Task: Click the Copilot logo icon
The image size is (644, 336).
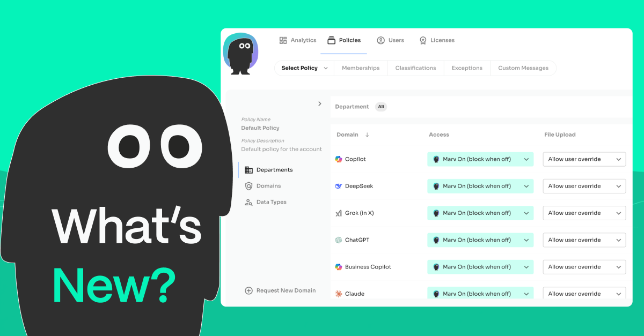Action: (x=339, y=159)
